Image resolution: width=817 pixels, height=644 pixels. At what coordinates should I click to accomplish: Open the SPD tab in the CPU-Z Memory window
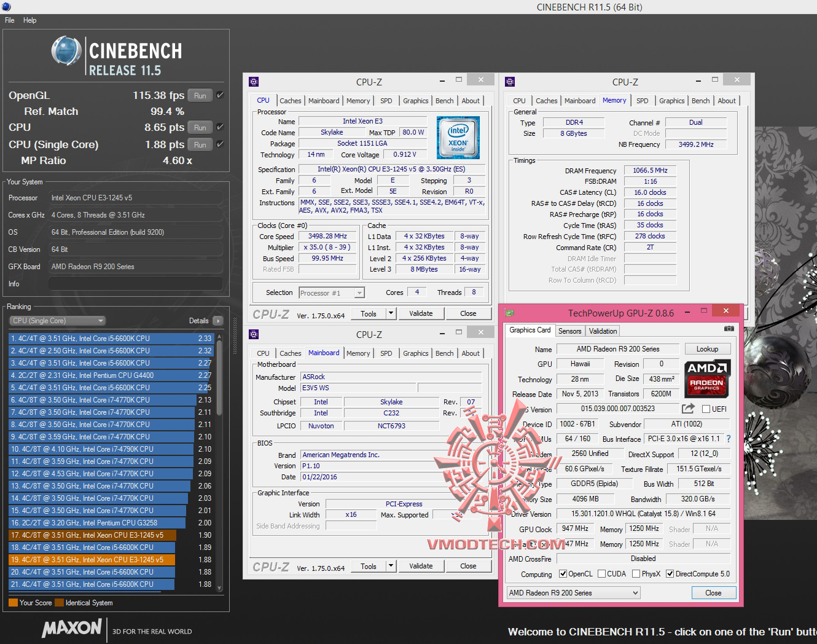pyautogui.click(x=642, y=101)
